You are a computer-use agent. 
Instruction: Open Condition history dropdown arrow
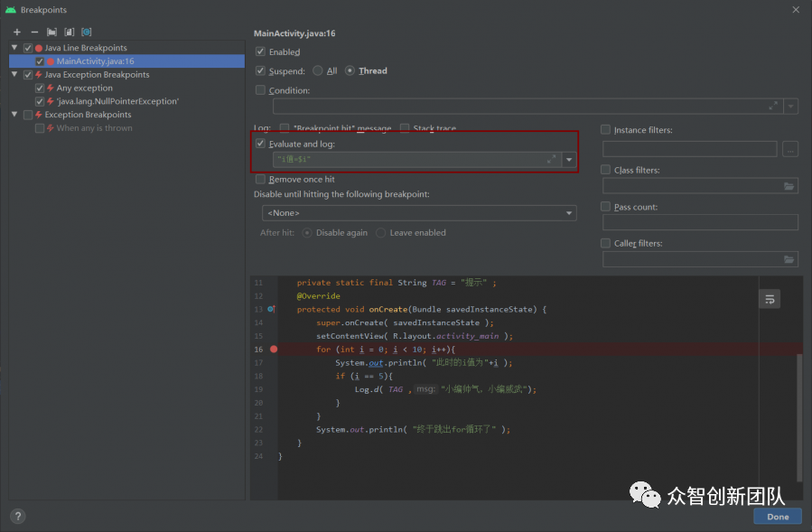[790, 107]
